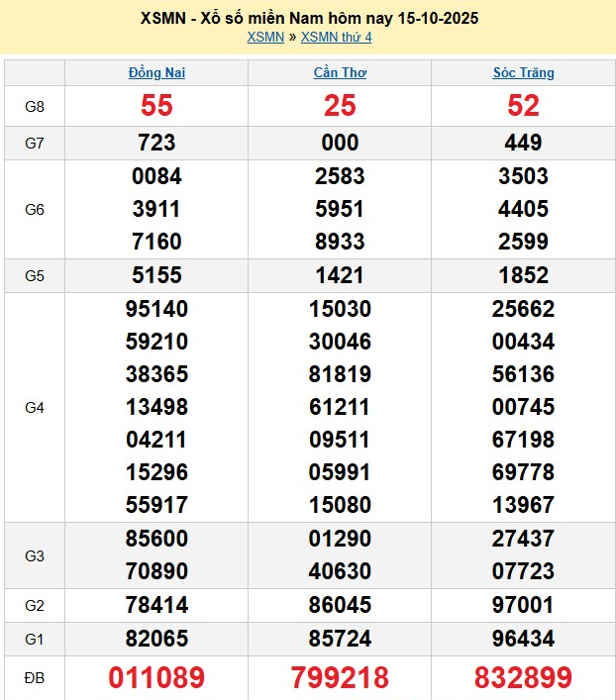616x700 pixels.
Task: Select the ĐB special prize row label
Action: pos(35,677)
